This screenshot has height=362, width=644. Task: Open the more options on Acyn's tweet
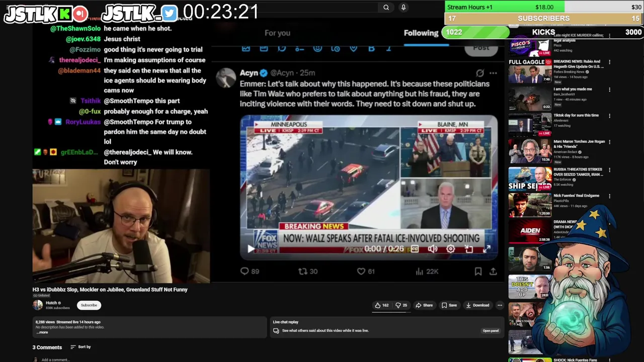tap(493, 73)
